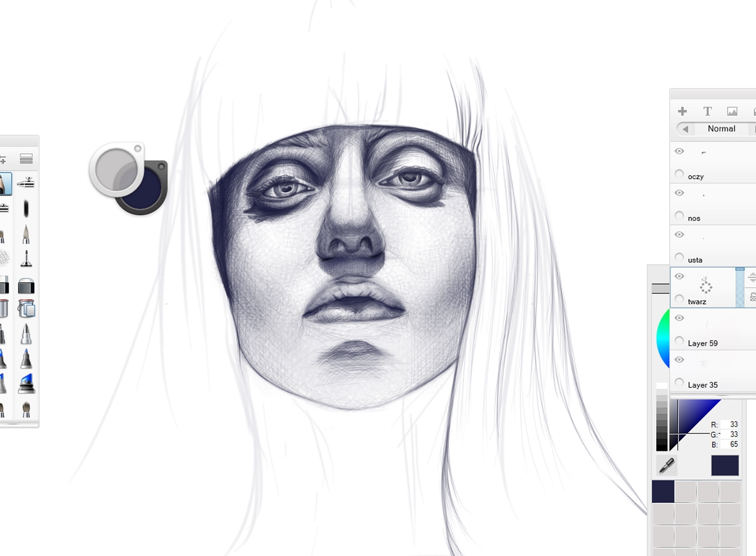
Task: Click the add image layer icon
Action: pos(732,111)
